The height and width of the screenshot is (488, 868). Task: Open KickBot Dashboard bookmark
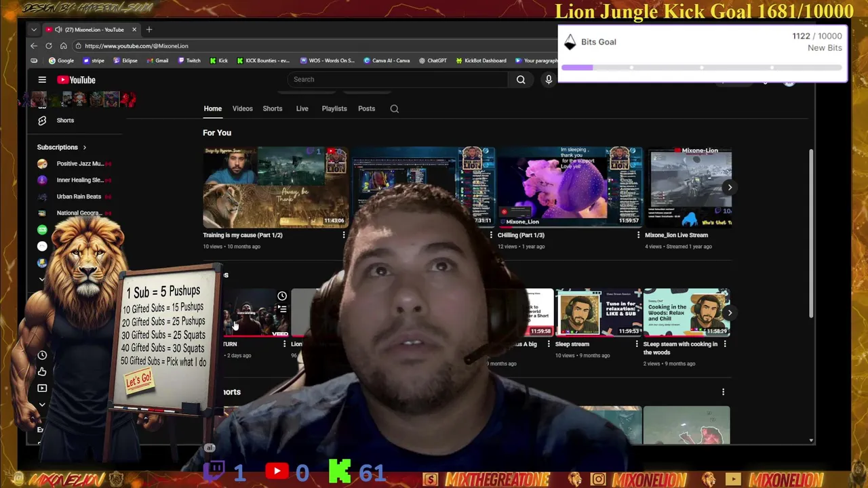click(481, 60)
